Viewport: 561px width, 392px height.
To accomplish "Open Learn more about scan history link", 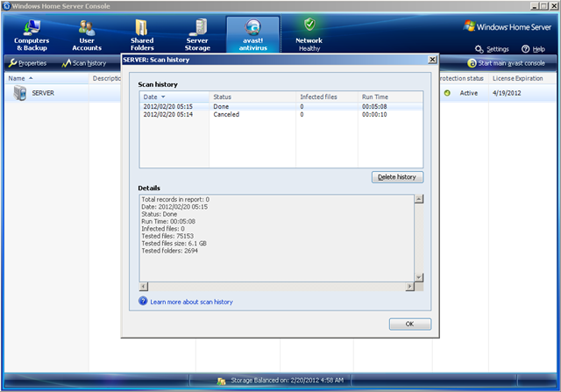I will click(191, 302).
